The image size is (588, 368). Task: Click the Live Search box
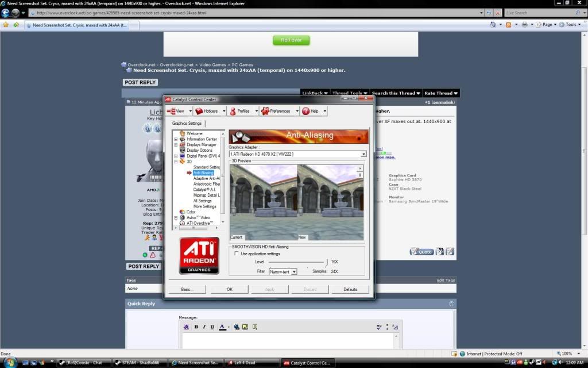tap(539, 13)
